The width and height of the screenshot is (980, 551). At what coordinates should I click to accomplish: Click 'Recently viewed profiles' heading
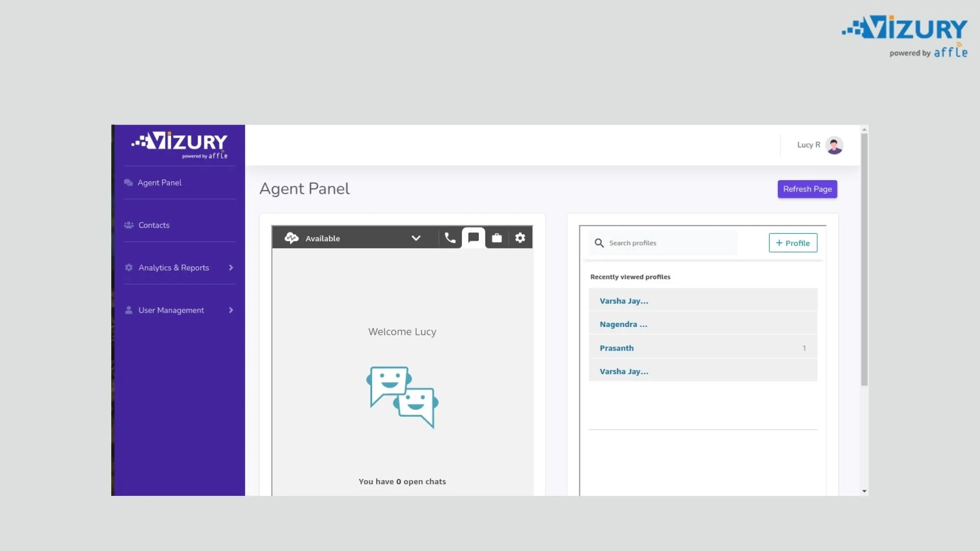pyautogui.click(x=630, y=277)
